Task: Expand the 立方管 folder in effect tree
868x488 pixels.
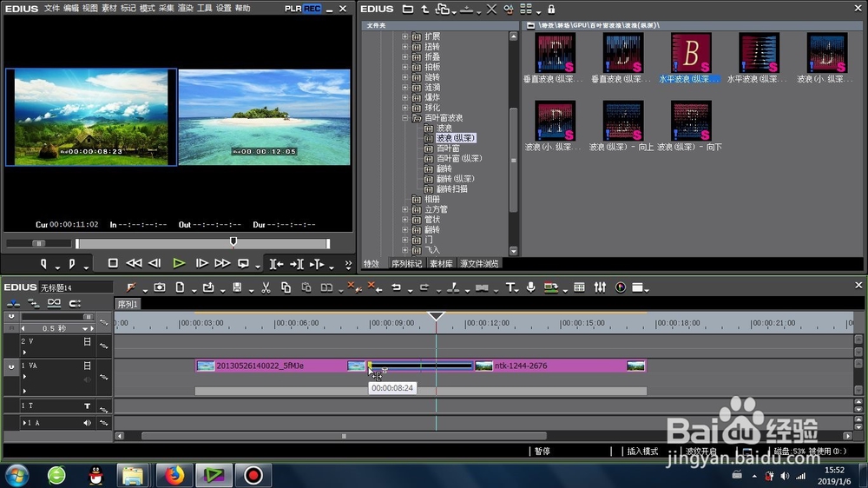Action: pos(404,209)
